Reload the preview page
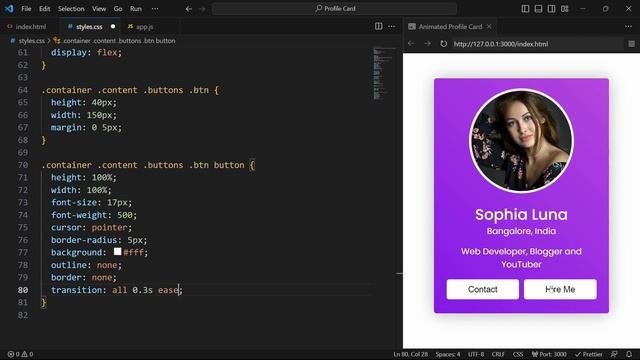The image size is (640, 360). pyautogui.click(x=443, y=44)
